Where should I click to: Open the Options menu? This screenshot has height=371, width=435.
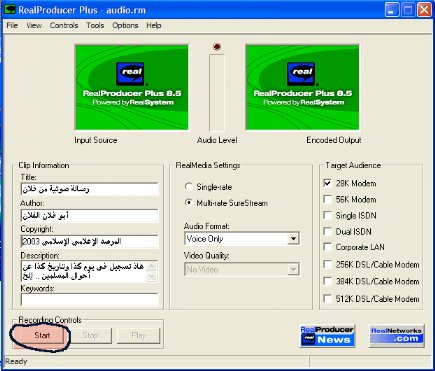pos(125,25)
